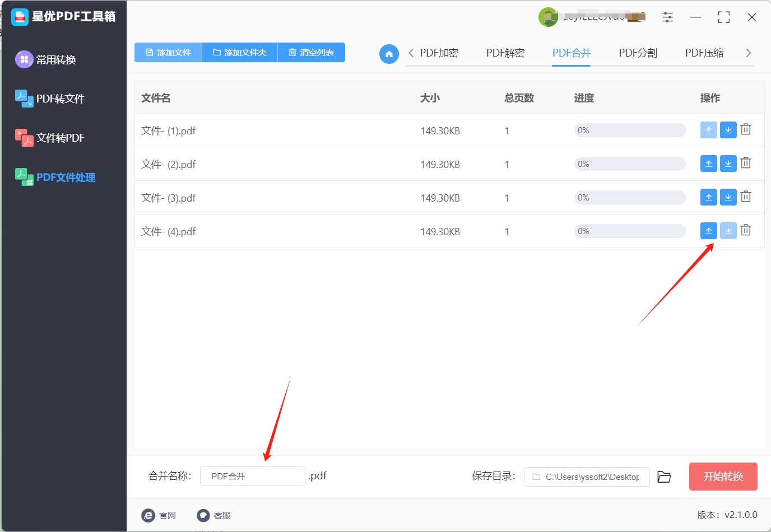Screen dimensions: 771x532
Task: Click 开始转换 button
Action: 723,477
